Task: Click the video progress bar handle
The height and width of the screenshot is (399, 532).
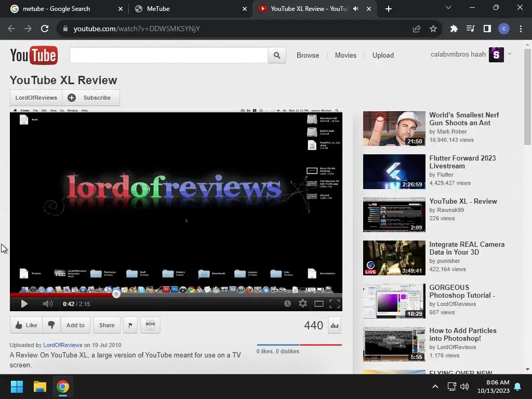Action: coord(116,294)
